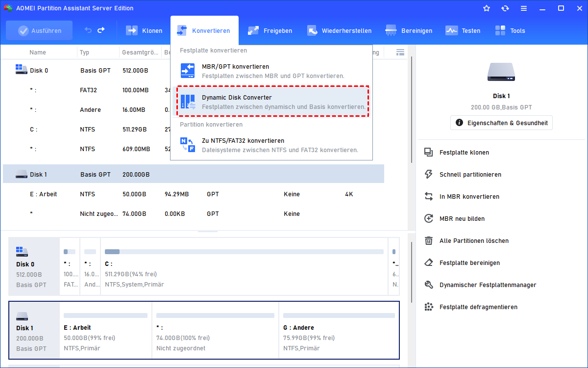The width and height of the screenshot is (588, 368).
Task: Click the redo arrow icon
Action: coord(101,30)
